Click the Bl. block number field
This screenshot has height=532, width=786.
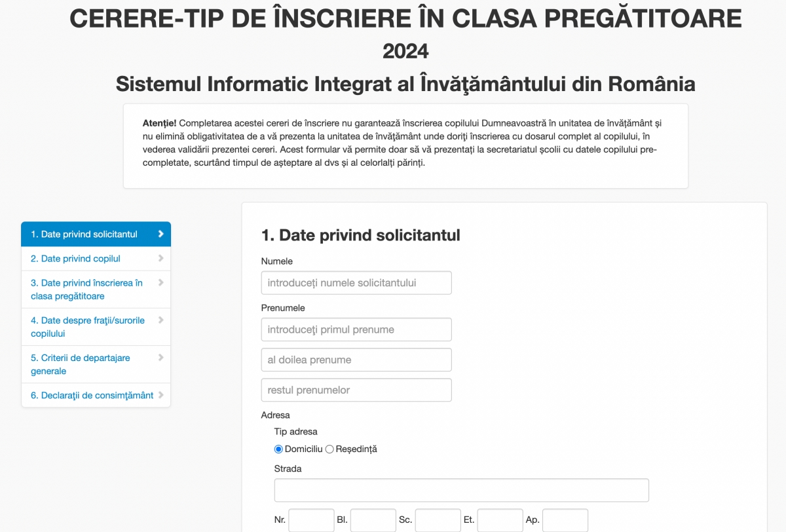pos(373,520)
